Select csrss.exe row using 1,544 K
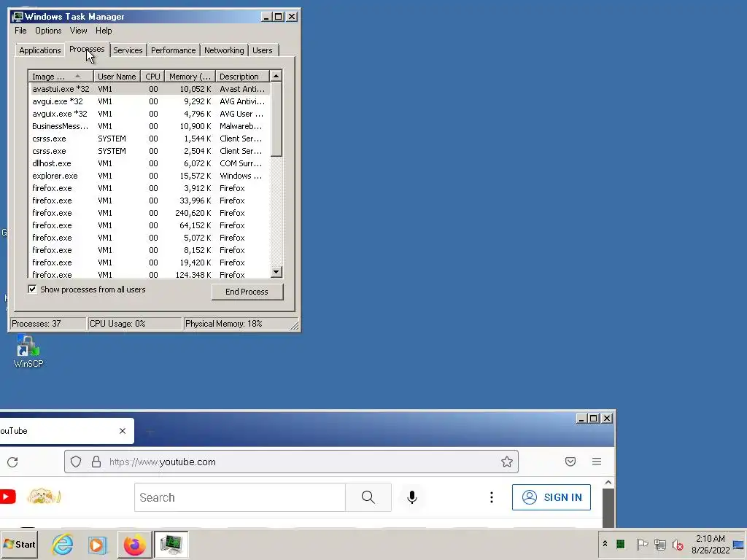The image size is (747, 560). click(x=149, y=139)
